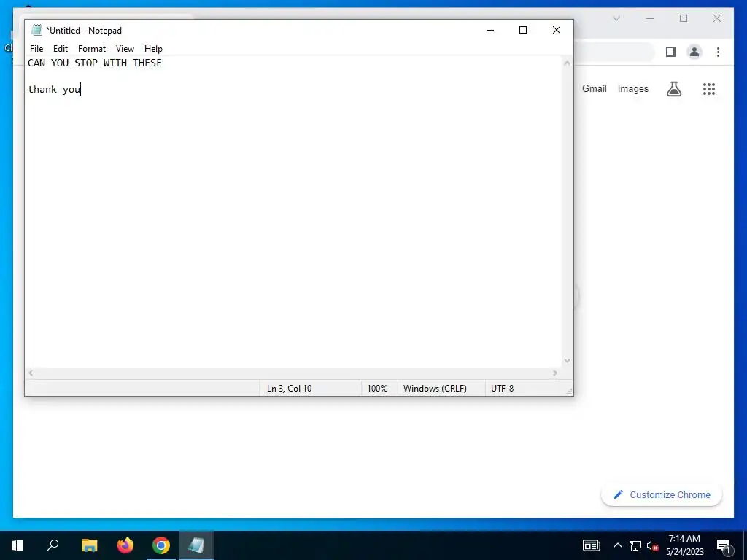Viewport: 747px width, 560px height.
Task: Switch to Chrome via taskbar icon
Action: pyautogui.click(x=161, y=545)
